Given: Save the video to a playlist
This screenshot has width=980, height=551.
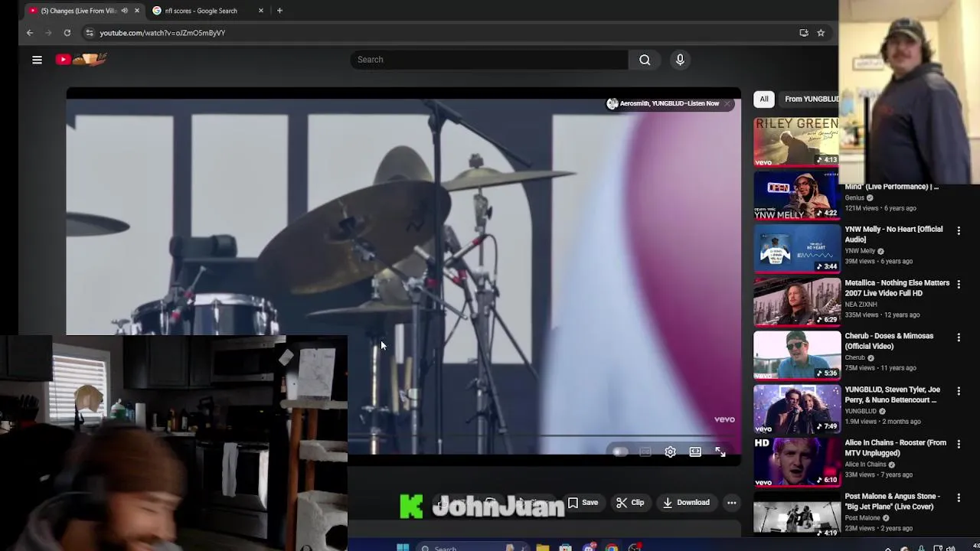Looking at the screenshot, I should click(583, 503).
